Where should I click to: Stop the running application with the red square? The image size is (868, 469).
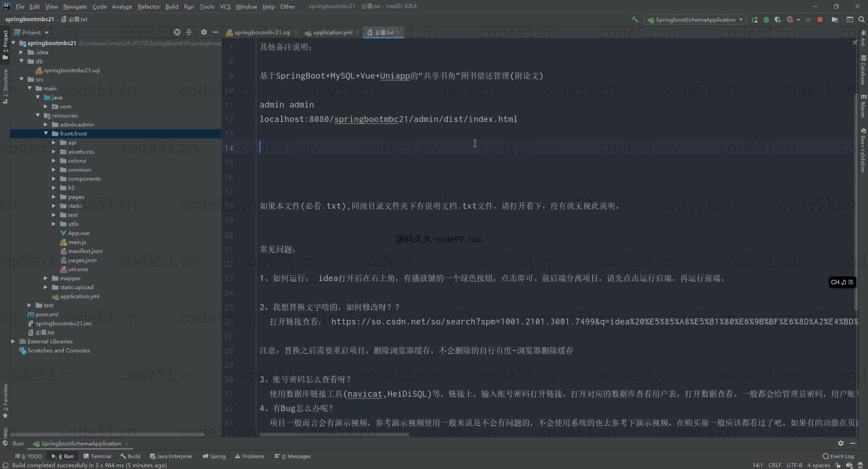[x=820, y=19]
